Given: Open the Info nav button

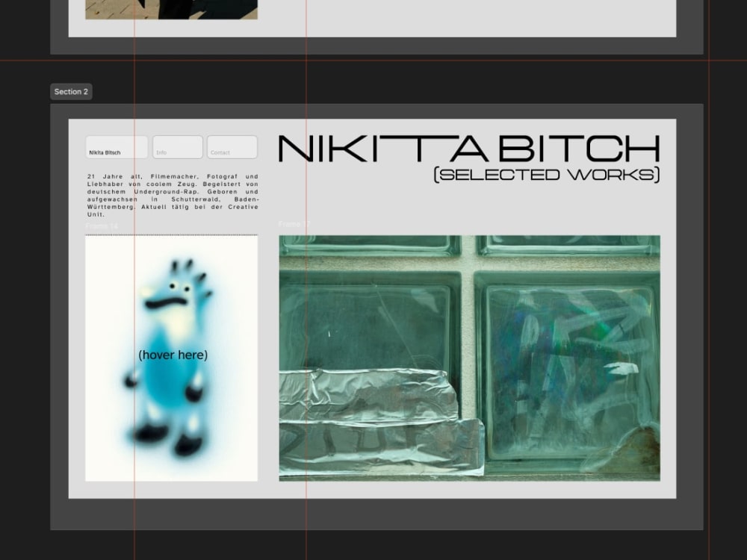Looking at the screenshot, I should click(x=178, y=147).
